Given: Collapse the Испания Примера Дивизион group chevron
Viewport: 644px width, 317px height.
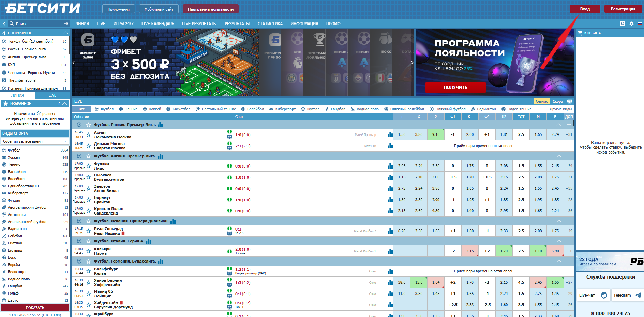Looking at the screenshot, I should coord(559,221).
